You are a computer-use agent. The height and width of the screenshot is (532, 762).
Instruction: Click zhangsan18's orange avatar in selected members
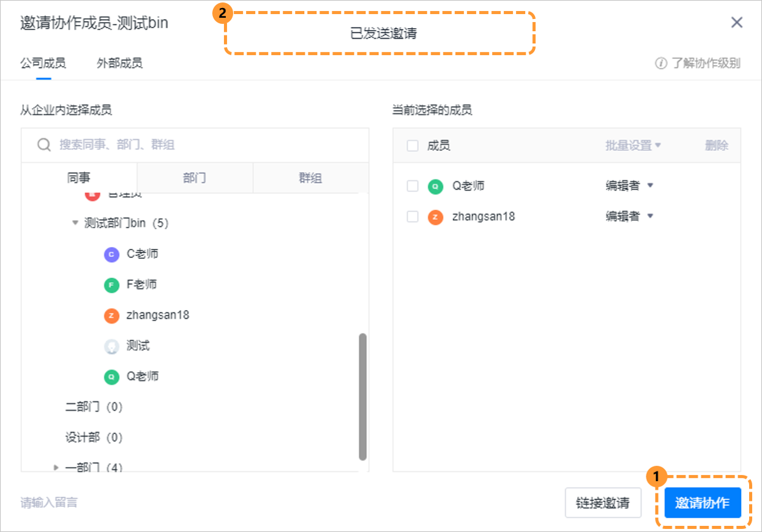[x=435, y=217]
